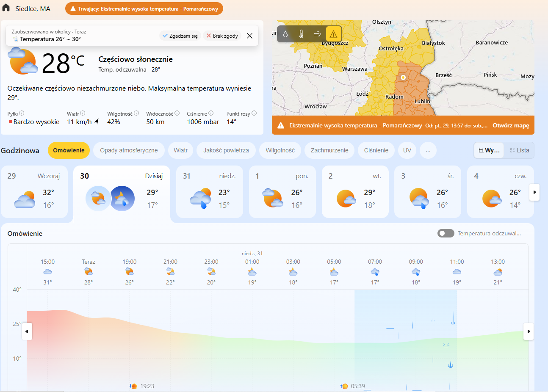The image size is (548, 392).
Task: Close the observed temperature feedback banner
Action: (250, 36)
